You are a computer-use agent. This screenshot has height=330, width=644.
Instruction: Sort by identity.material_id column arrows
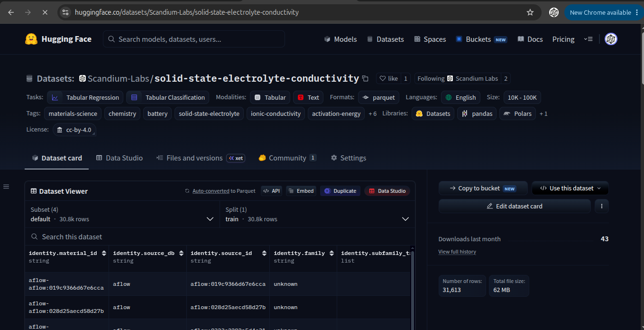click(x=104, y=254)
